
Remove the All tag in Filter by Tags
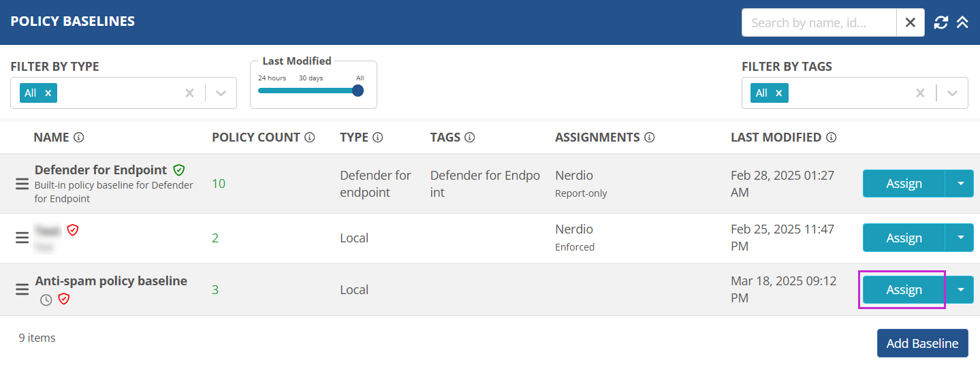point(779,93)
